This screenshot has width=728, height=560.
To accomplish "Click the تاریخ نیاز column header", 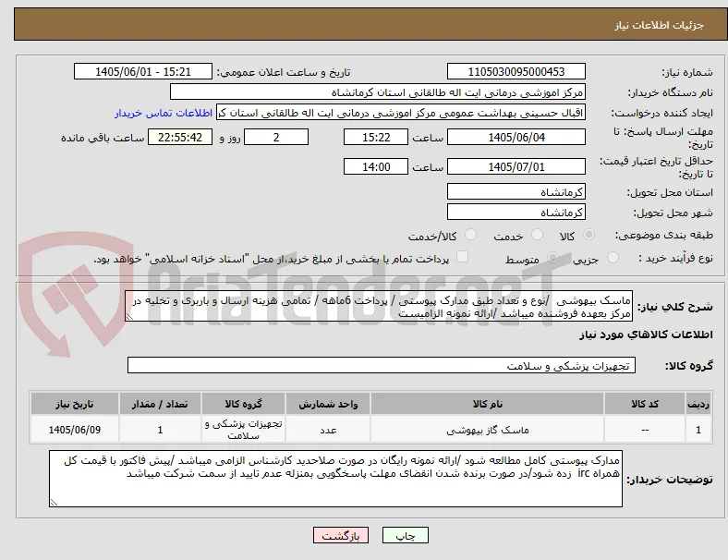I will click(x=75, y=404).
